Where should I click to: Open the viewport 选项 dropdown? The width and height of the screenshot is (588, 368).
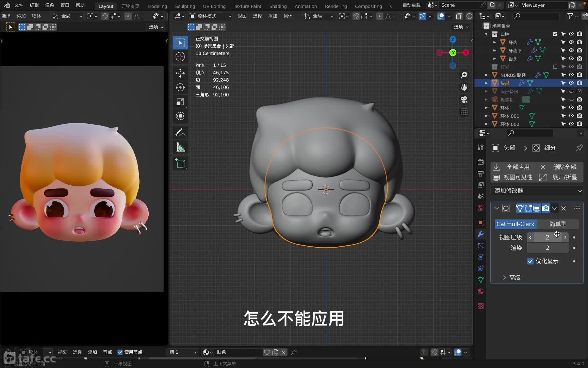point(461,27)
